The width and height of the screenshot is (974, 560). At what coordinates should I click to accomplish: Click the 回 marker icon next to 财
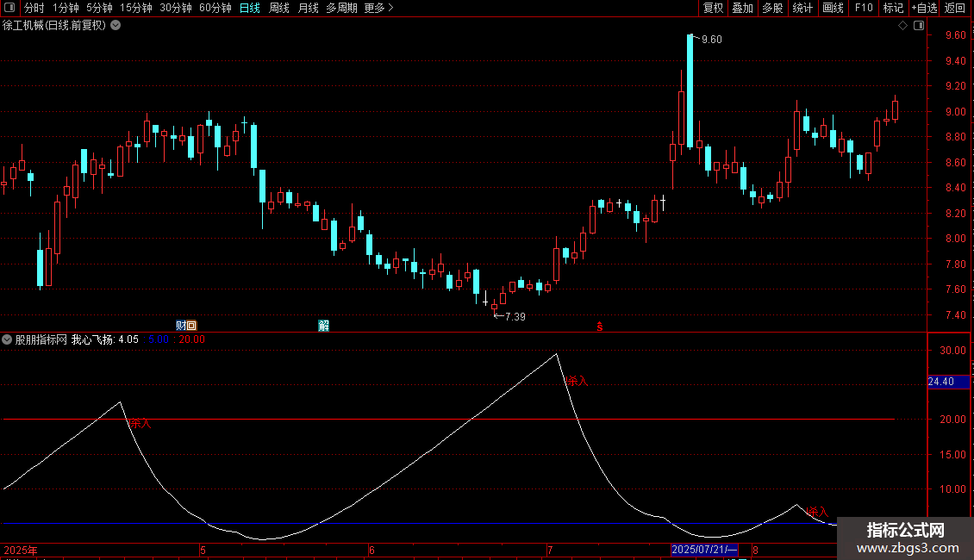[191, 326]
